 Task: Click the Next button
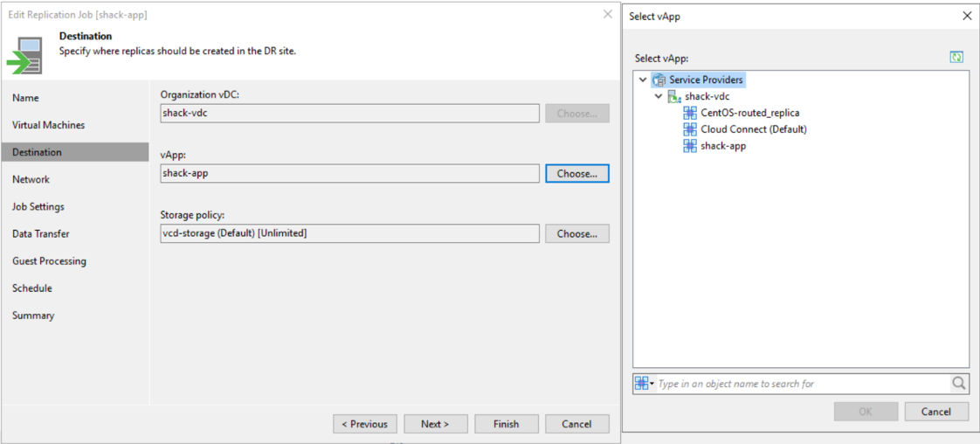point(435,423)
